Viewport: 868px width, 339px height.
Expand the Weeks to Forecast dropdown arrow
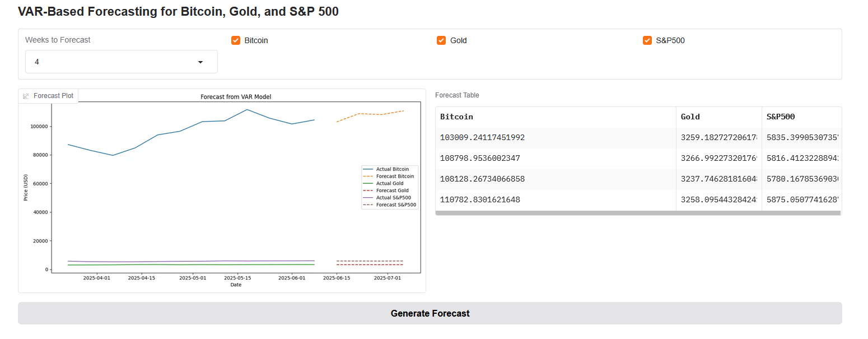200,62
